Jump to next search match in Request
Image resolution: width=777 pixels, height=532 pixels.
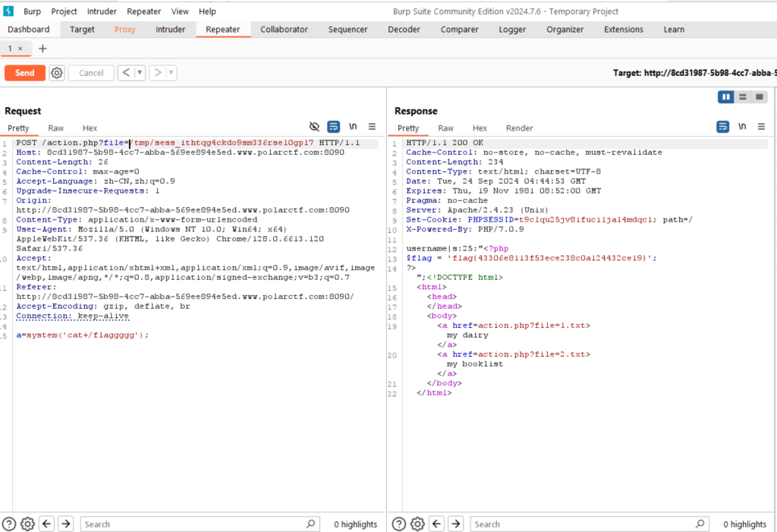(x=66, y=524)
